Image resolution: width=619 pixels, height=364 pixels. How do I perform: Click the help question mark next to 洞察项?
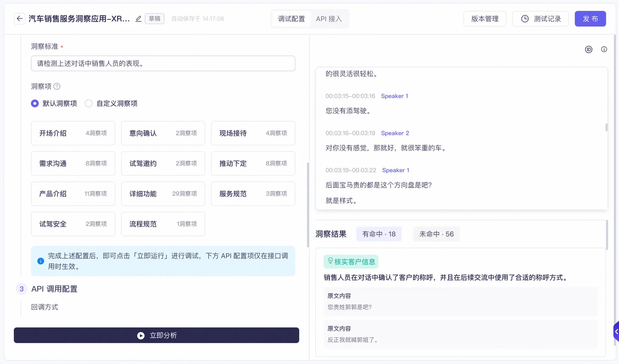tap(57, 86)
